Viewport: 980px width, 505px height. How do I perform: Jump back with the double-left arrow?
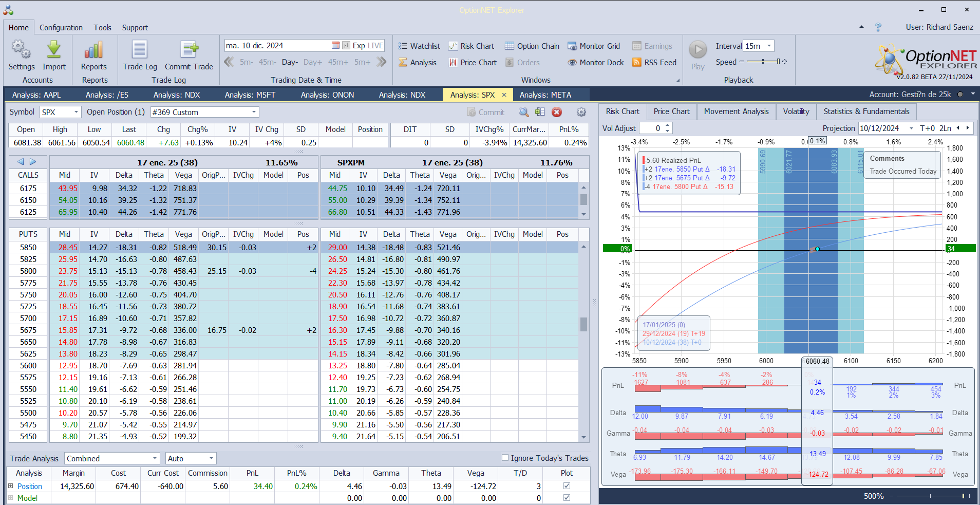[229, 62]
